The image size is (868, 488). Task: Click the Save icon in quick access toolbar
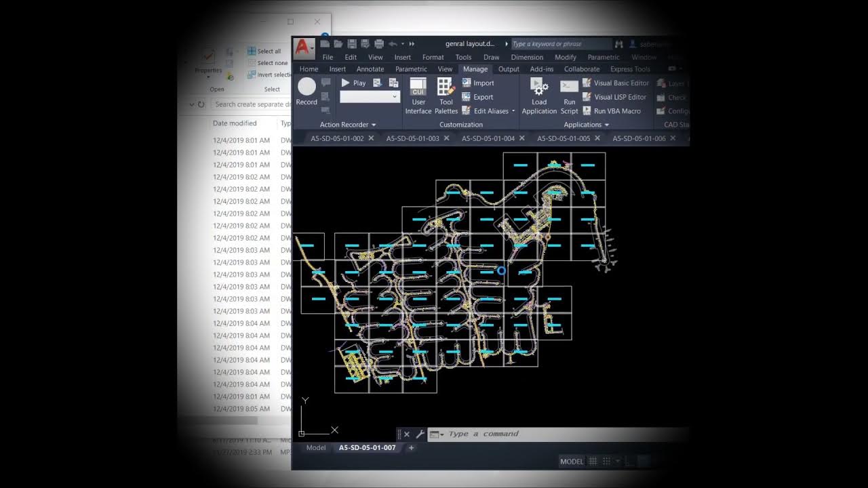click(352, 43)
